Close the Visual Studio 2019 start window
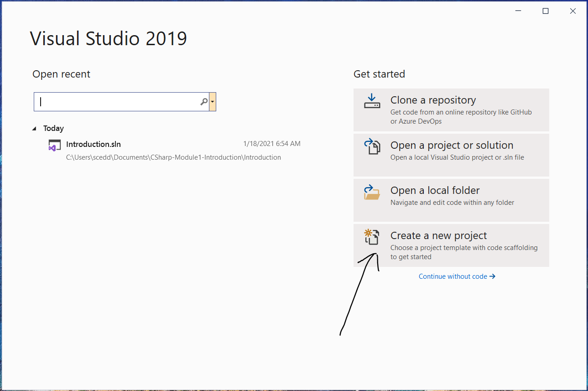Screen dimensions: 588x391 coord(572,11)
